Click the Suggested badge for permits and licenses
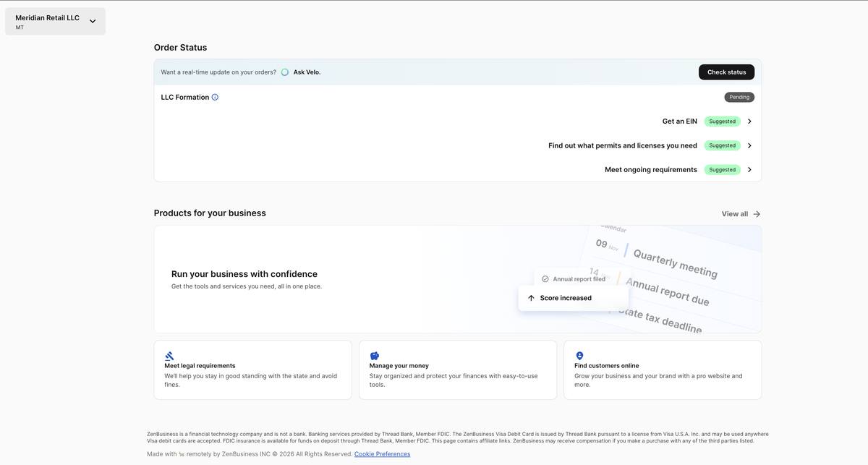The image size is (868, 465). tap(722, 145)
